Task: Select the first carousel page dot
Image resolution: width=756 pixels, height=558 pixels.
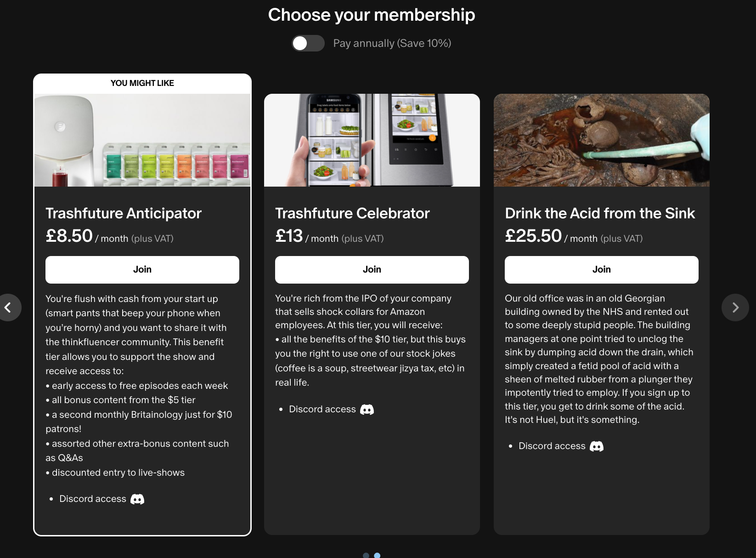Action: tap(366, 555)
